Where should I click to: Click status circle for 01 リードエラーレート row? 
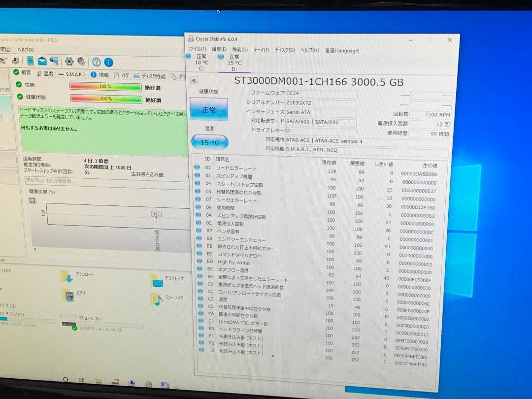[197, 167]
